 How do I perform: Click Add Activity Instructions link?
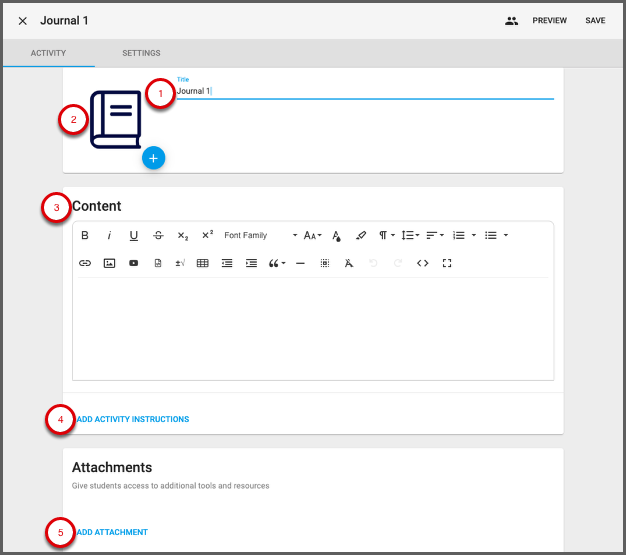click(132, 419)
